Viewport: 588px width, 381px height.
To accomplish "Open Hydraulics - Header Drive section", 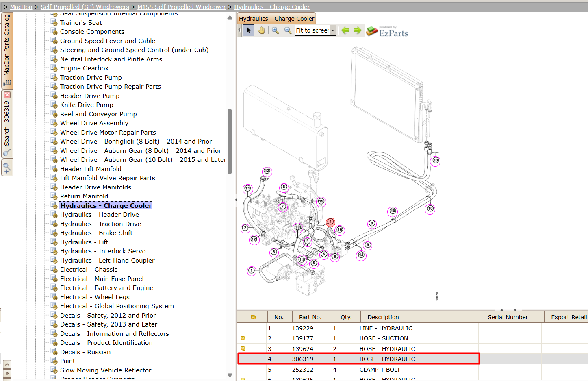I will [100, 215].
